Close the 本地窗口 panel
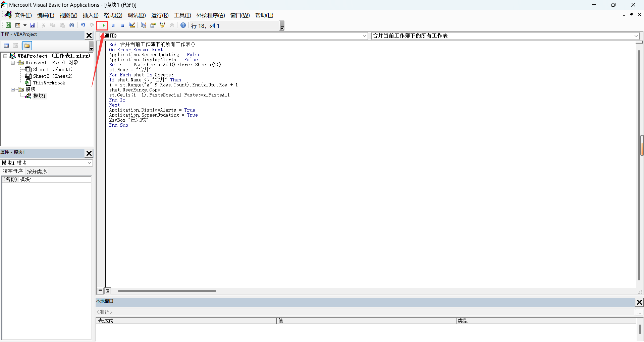This screenshot has width=644, height=342. [x=639, y=302]
